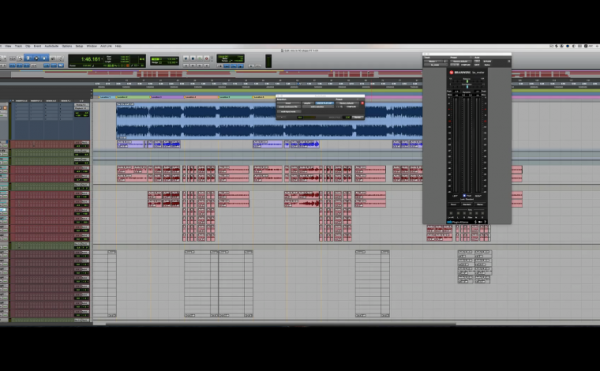Click the Compare button in meter plugin header
This screenshot has height=371, width=600.
coord(466,65)
